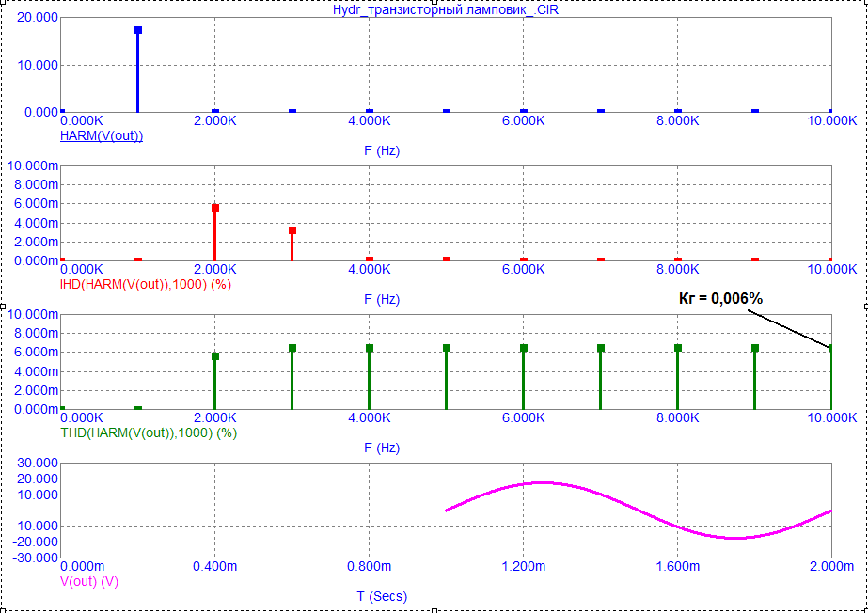Viewport: 868px width, 613px height.
Task: Click the 8.000K frequency label of the THD plot
Action: coord(678,417)
